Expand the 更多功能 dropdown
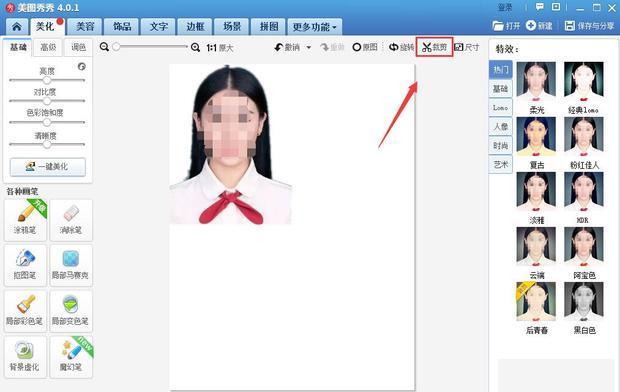The width and height of the screenshot is (620, 392). click(314, 27)
